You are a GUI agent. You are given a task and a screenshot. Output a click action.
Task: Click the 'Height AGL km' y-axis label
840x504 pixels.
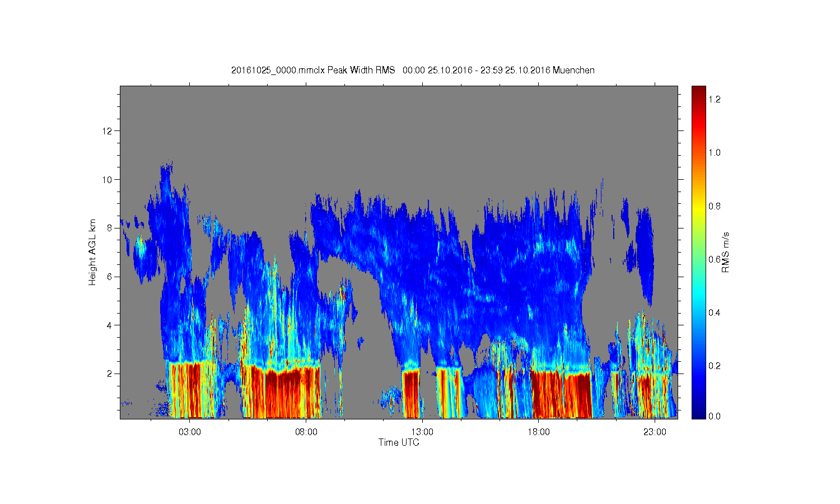(x=92, y=252)
